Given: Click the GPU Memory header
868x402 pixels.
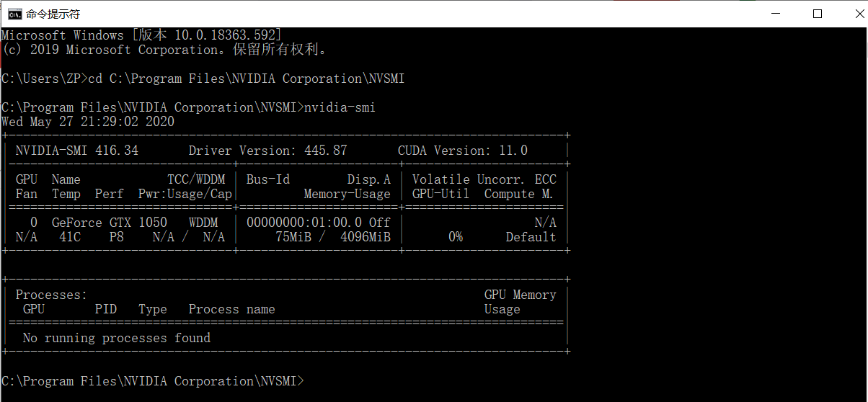Looking at the screenshot, I should (520, 295).
